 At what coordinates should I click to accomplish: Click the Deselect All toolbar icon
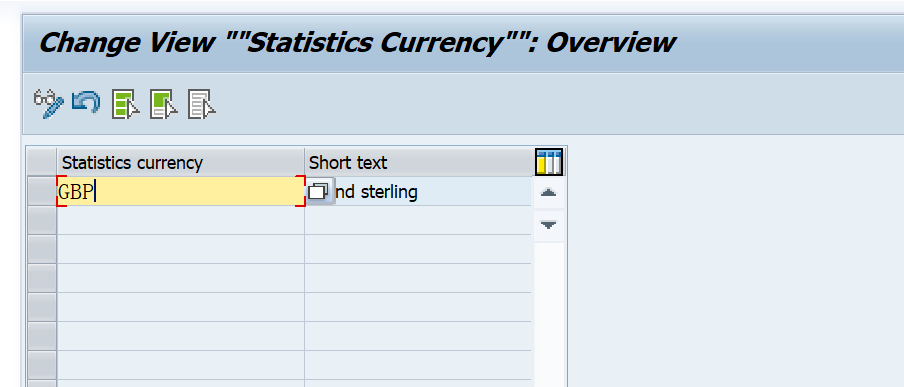pos(202,105)
